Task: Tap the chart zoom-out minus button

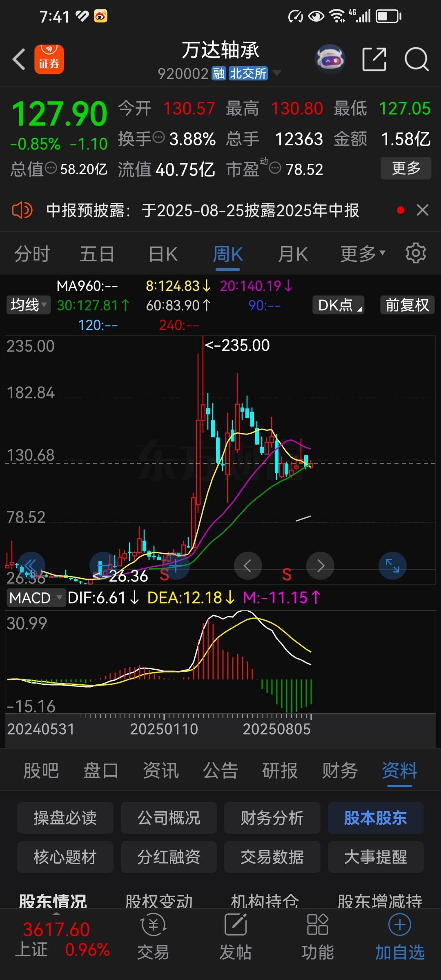Action: (x=104, y=566)
